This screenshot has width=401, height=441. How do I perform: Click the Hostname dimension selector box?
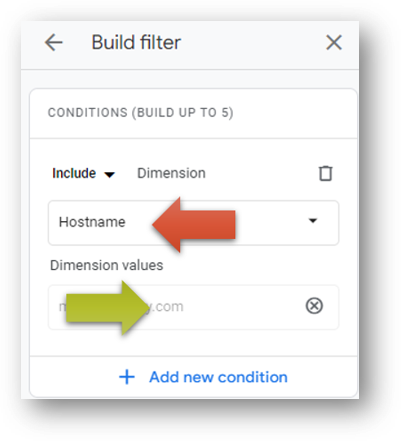click(193, 223)
